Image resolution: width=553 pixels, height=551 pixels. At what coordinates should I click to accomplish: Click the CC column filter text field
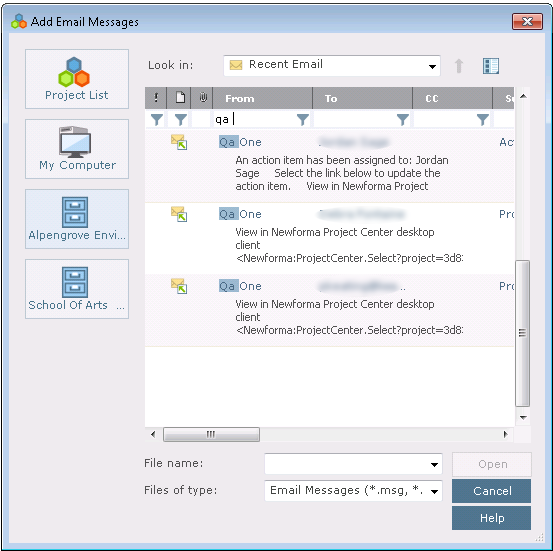coord(445,120)
